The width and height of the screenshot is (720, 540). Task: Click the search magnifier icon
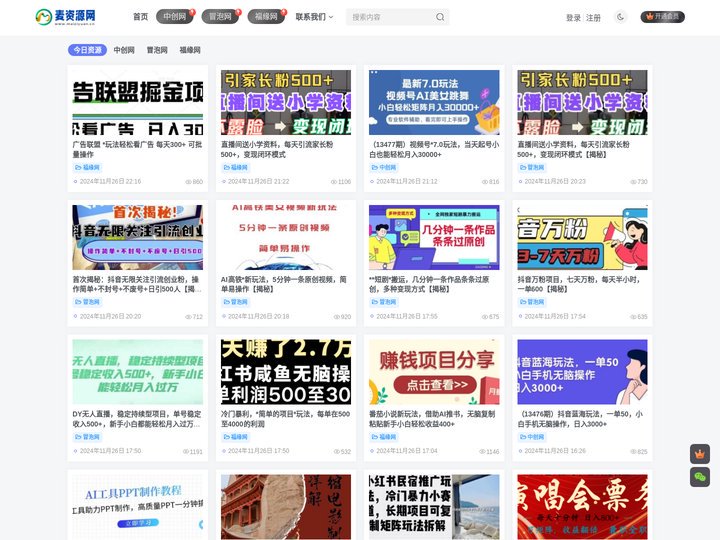tap(440, 17)
